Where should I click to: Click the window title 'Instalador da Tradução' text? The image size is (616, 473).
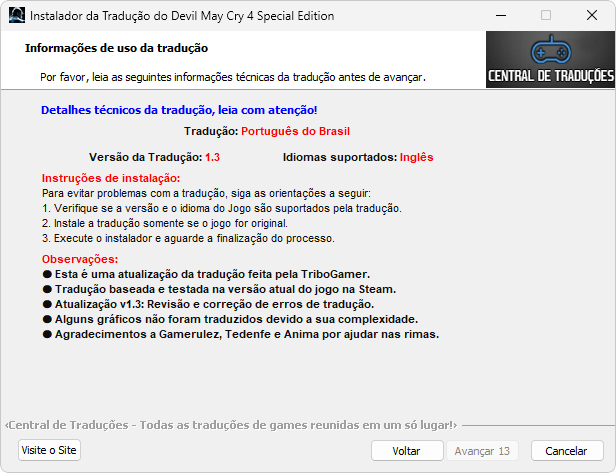[182, 16]
